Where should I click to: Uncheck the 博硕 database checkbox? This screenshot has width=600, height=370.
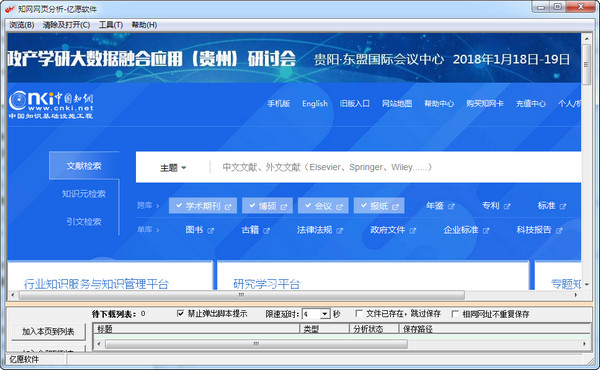(x=252, y=205)
